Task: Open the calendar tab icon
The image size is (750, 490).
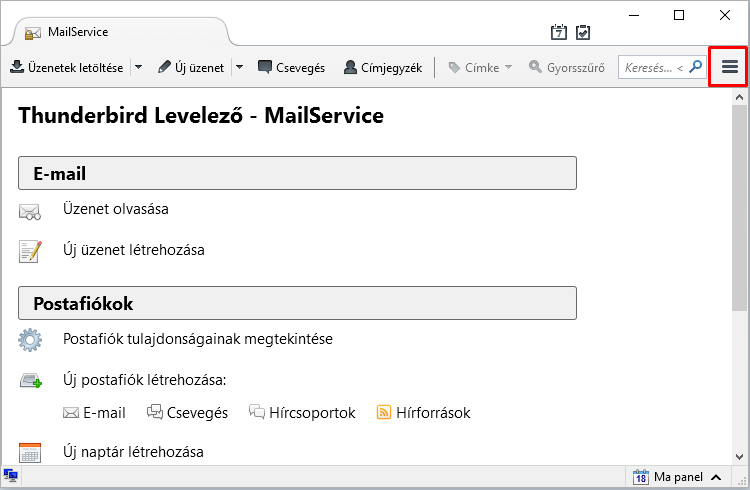Action: click(x=559, y=32)
